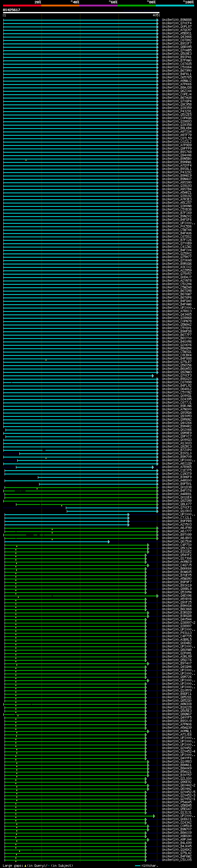Click the UniRef100_A8JFM9 label
Image resolution: width=197 pixels, height=868 pixels.
(177, 528)
